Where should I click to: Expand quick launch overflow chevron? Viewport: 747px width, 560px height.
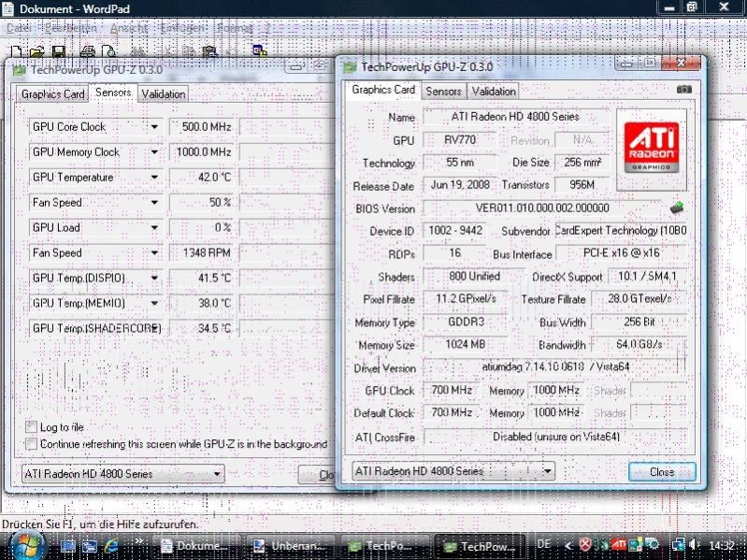coord(139,540)
